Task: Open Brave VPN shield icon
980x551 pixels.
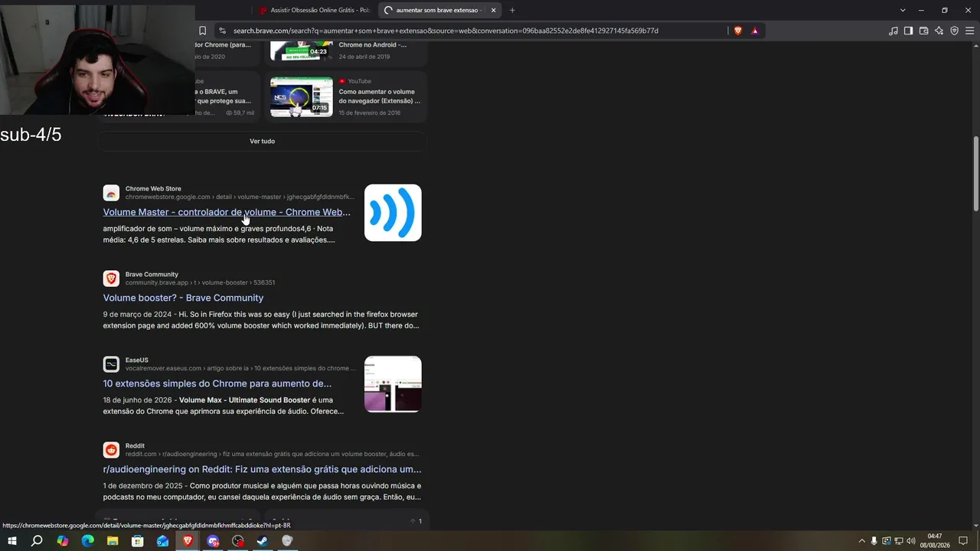Action: [x=954, y=31]
